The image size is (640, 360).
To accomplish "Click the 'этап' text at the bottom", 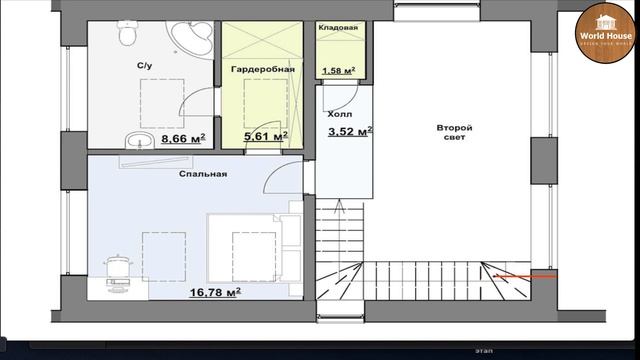I will (484, 351).
